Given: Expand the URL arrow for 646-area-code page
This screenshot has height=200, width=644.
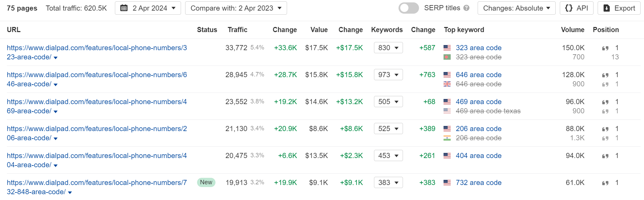Looking at the screenshot, I should pyautogui.click(x=56, y=85).
